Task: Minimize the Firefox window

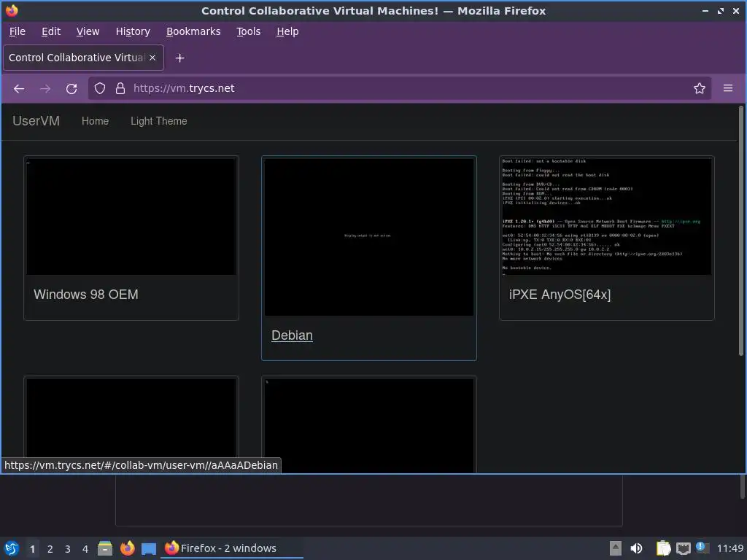Action: click(x=705, y=10)
